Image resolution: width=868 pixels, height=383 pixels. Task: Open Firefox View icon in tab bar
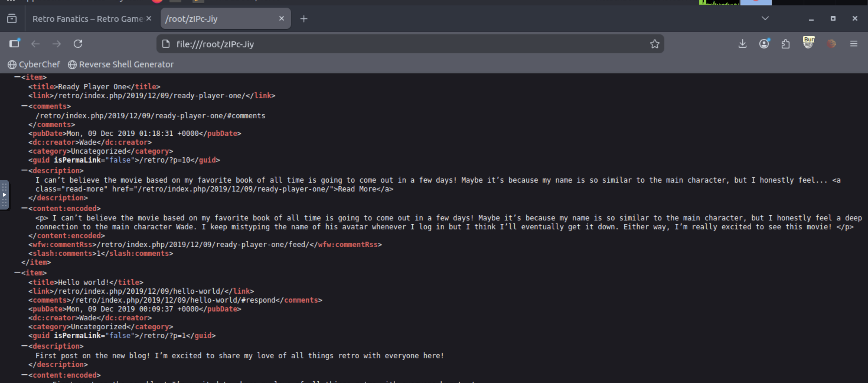pos(12,19)
